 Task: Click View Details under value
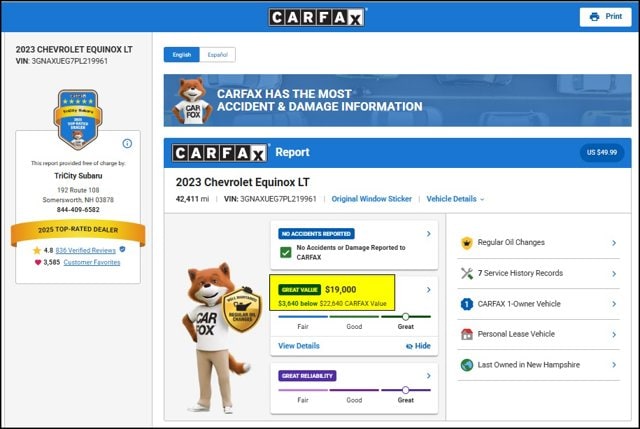pyautogui.click(x=299, y=346)
